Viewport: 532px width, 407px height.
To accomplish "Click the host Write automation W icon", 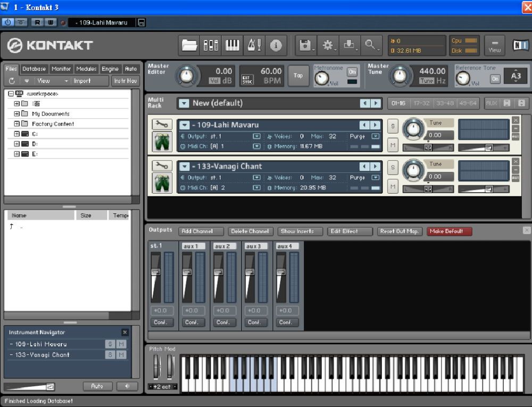I will click(50, 22).
